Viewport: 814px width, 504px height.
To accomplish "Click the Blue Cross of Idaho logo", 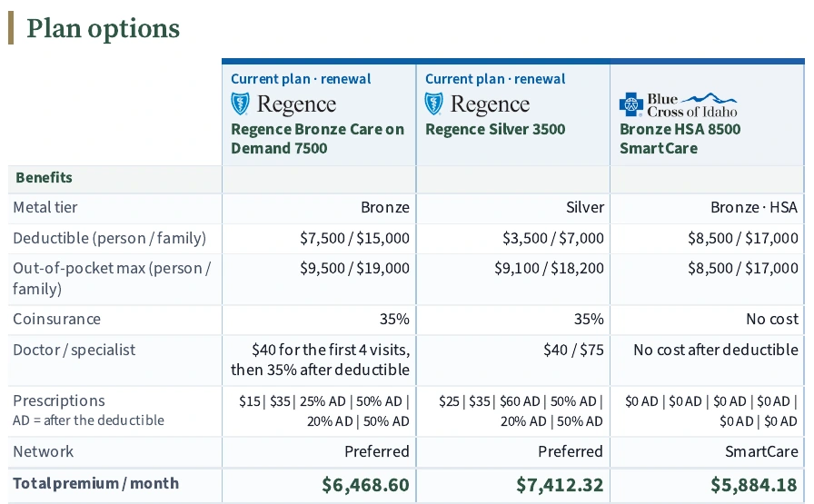I will (678, 104).
